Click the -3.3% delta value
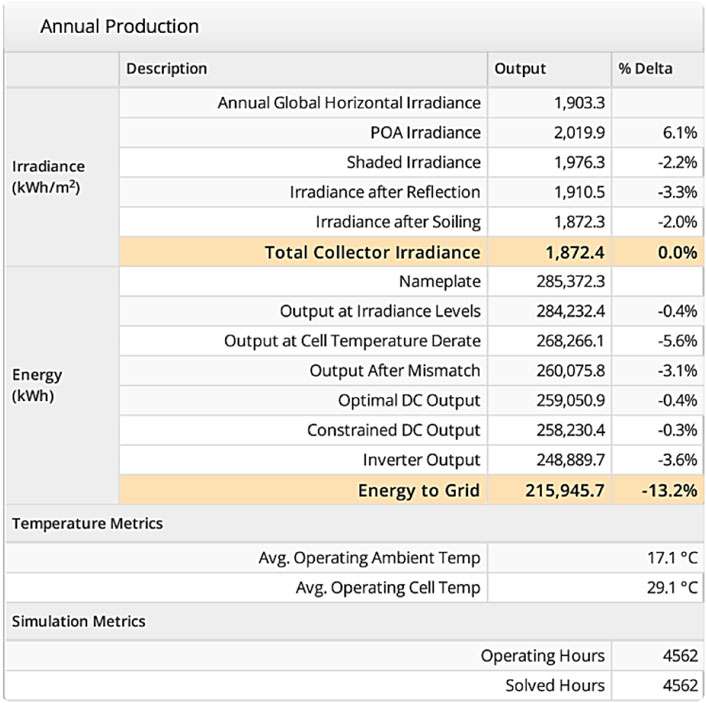The height and width of the screenshot is (703, 706). (x=677, y=192)
